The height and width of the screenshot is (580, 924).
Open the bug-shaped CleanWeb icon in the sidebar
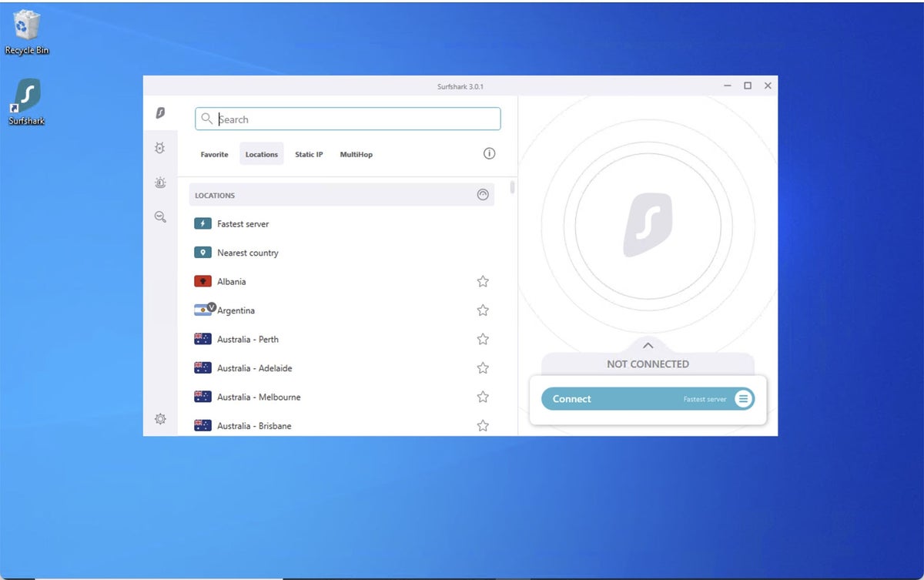click(x=160, y=148)
